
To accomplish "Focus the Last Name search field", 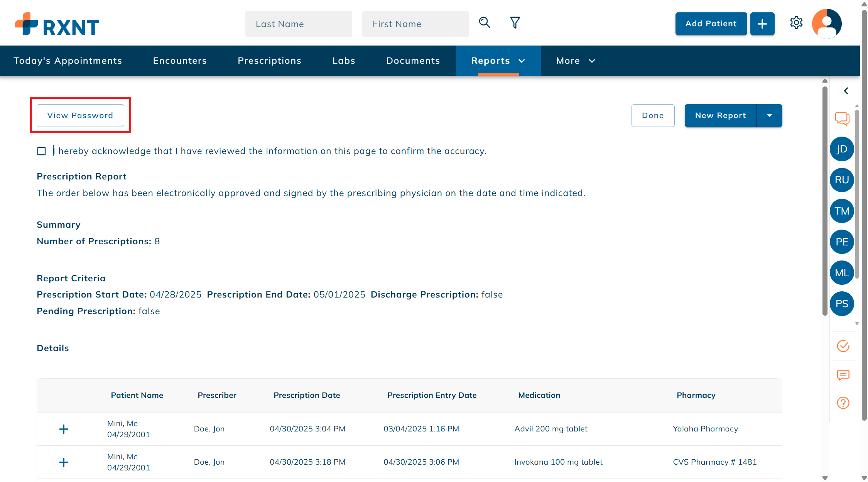I will click(x=299, y=24).
